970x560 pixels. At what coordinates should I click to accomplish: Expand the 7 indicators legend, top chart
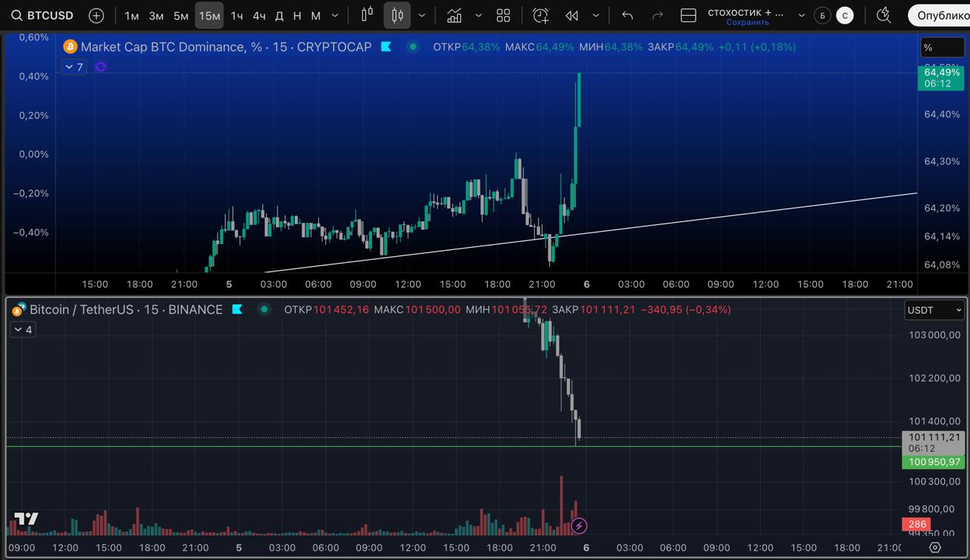(x=73, y=67)
